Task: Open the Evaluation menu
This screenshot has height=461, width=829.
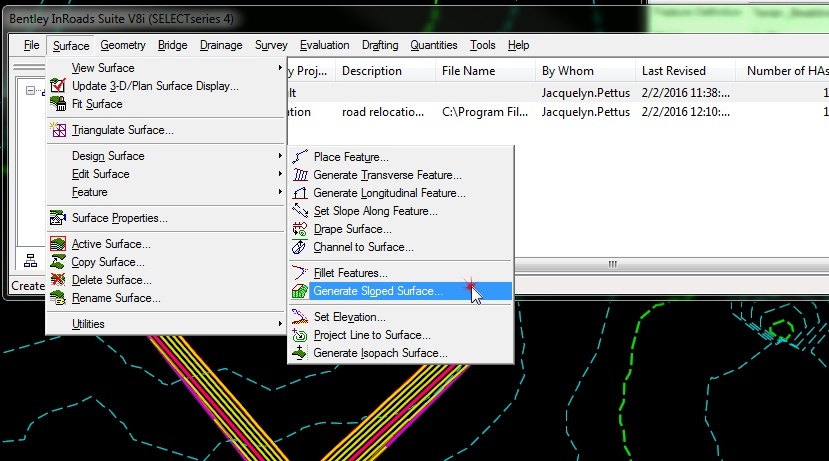Action: (x=325, y=45)
